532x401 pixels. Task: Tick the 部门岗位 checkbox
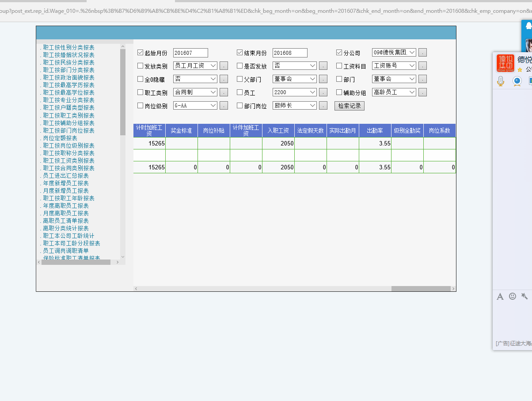click(240, 106)
